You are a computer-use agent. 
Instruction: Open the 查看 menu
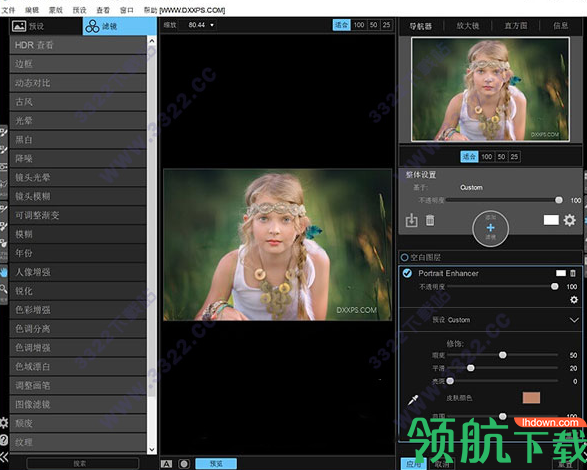click(x=103, y=10)
